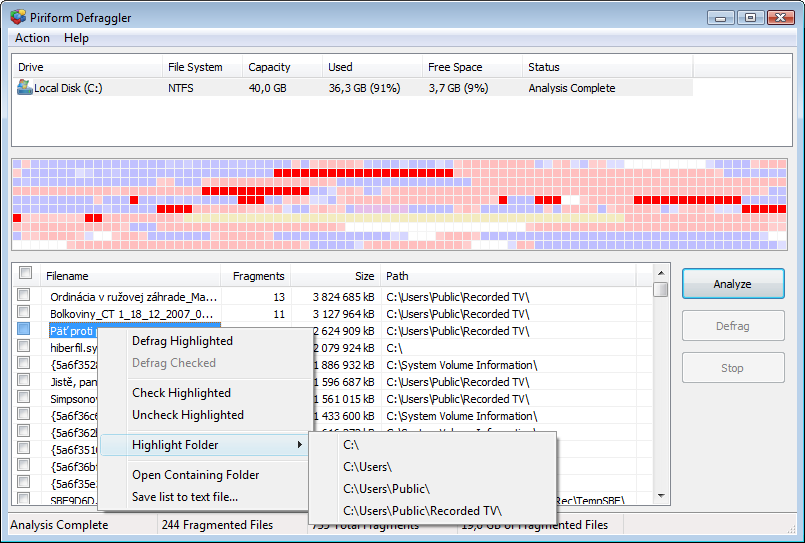Click the 3,7 GB (9%) free space cell
This screenshot has height=543, width=805.
tap(458, 88)
